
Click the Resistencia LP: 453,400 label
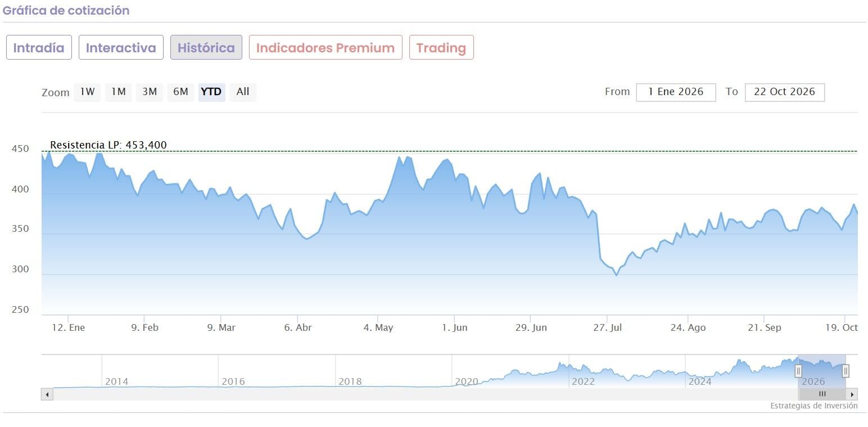point(108,145)
